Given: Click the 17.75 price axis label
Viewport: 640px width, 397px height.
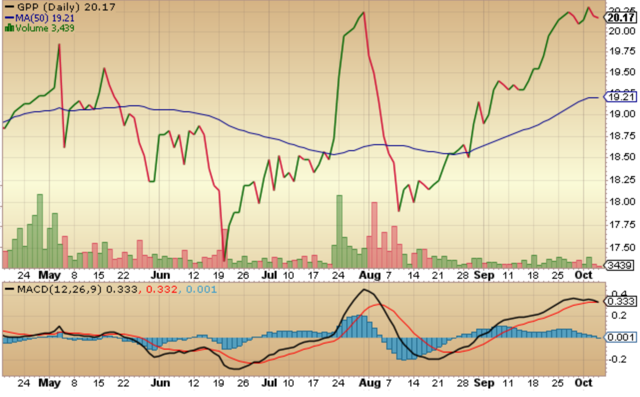Looking at the screenshot, I should (622, 225).
